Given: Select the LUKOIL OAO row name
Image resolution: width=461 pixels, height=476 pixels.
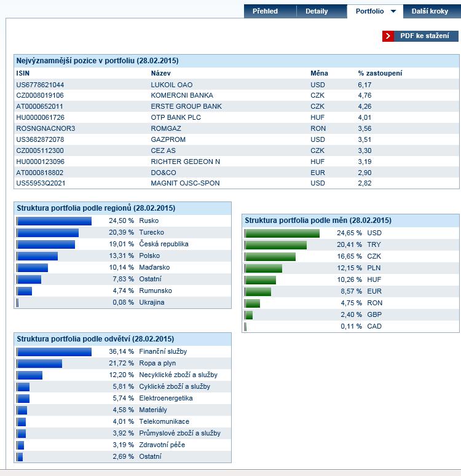Looking at the screenshot, I should (x=171, y=85).
